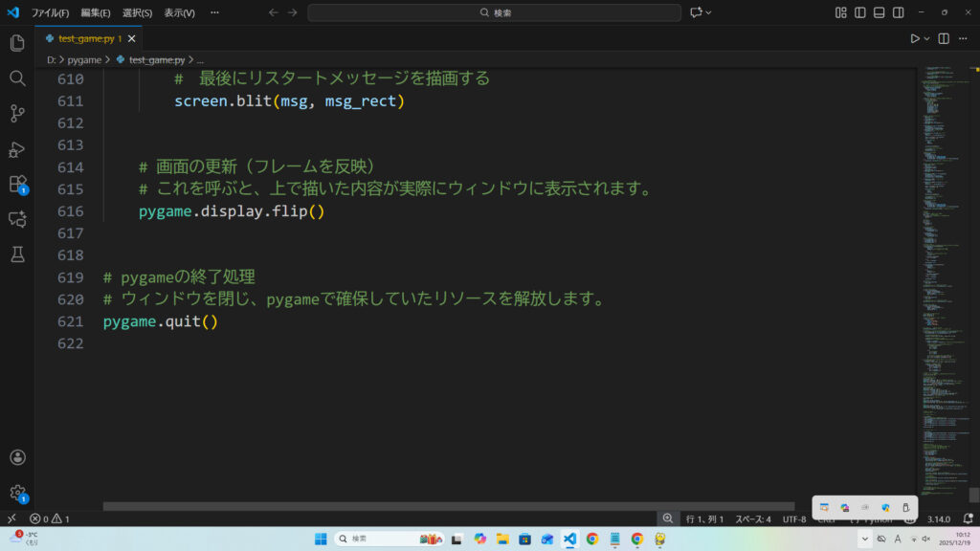980x551 pixels.
Task: Open the Manage gear menu
Action: pos(16,493)
